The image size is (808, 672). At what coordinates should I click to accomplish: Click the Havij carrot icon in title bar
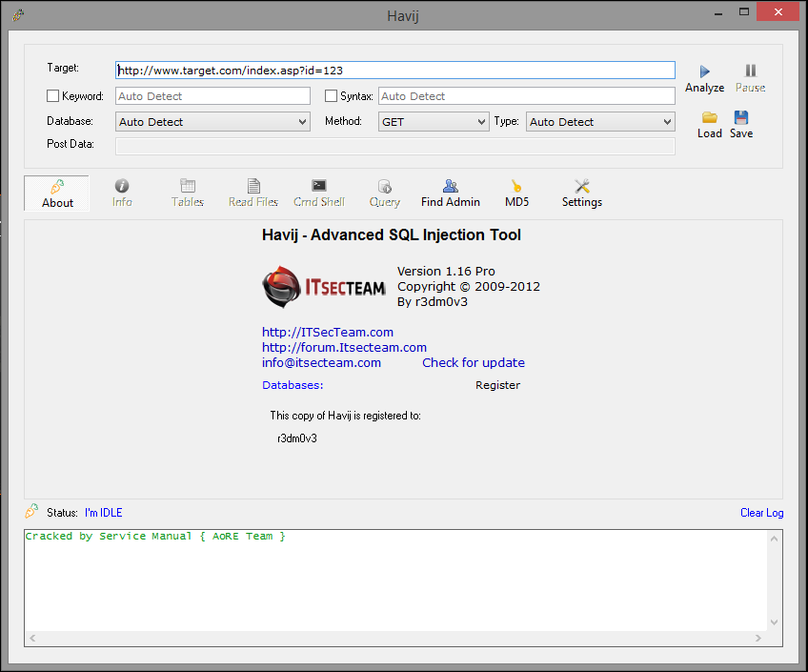tap(18, 15)
